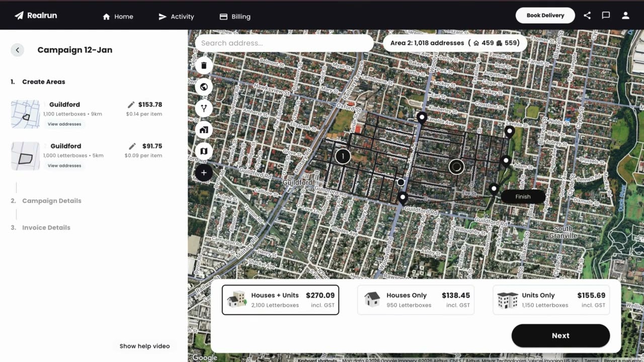Click the Create Areas step heading

tap(43, 81)
